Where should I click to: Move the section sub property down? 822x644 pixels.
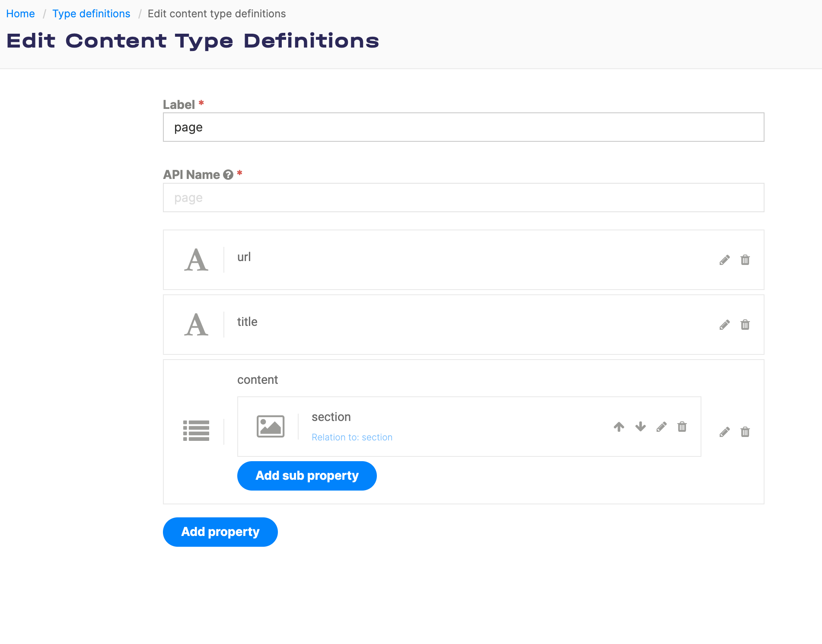pyautogui.click(x=640, y=427)
